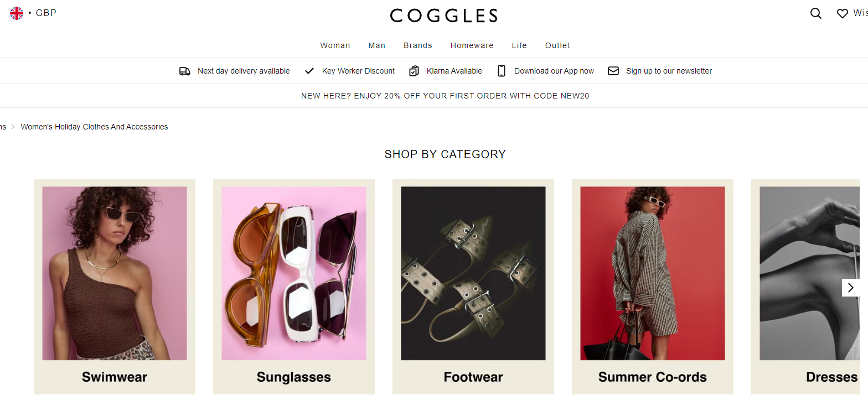Click the delivery truck icon

pos(185,71)
